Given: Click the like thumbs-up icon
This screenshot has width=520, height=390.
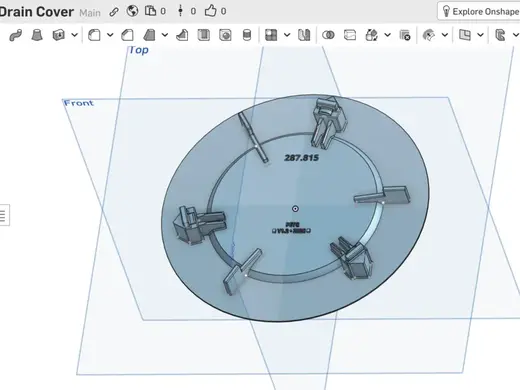Looking at the screenshot, I should [x=210, y=11].
